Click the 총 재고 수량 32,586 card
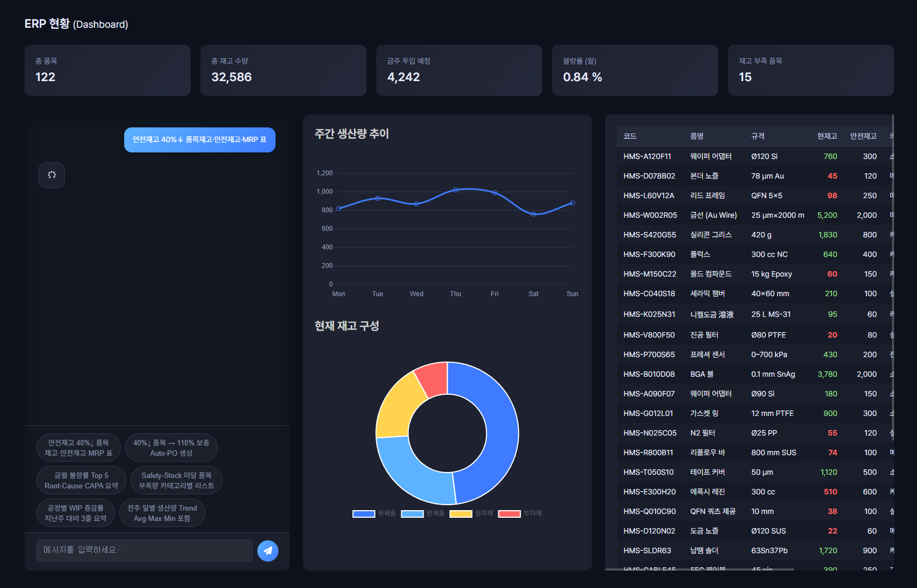 (283, 70)
